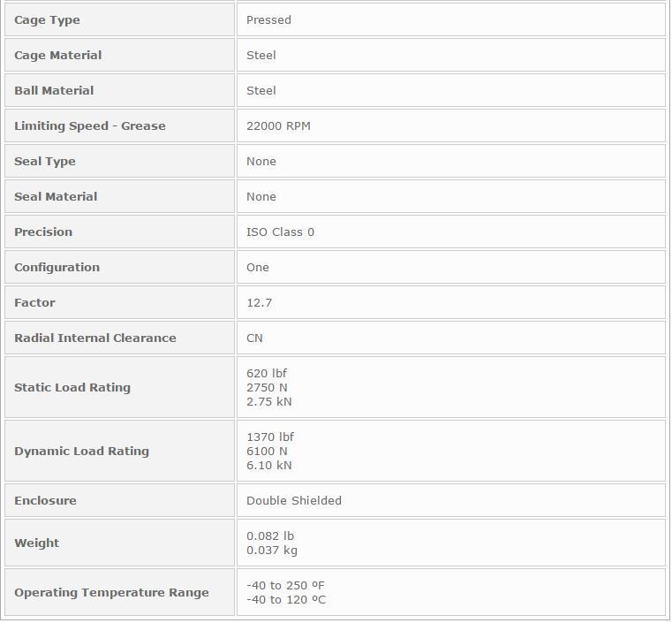The width and height of the screenshot is (672, 623).
Task: Click the Double Shielded enclosure value
Action: tap(294, 500)
